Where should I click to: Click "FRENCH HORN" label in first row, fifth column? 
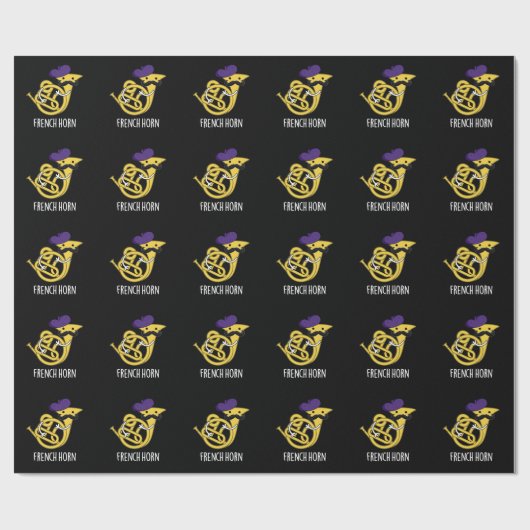click(388, 123)
